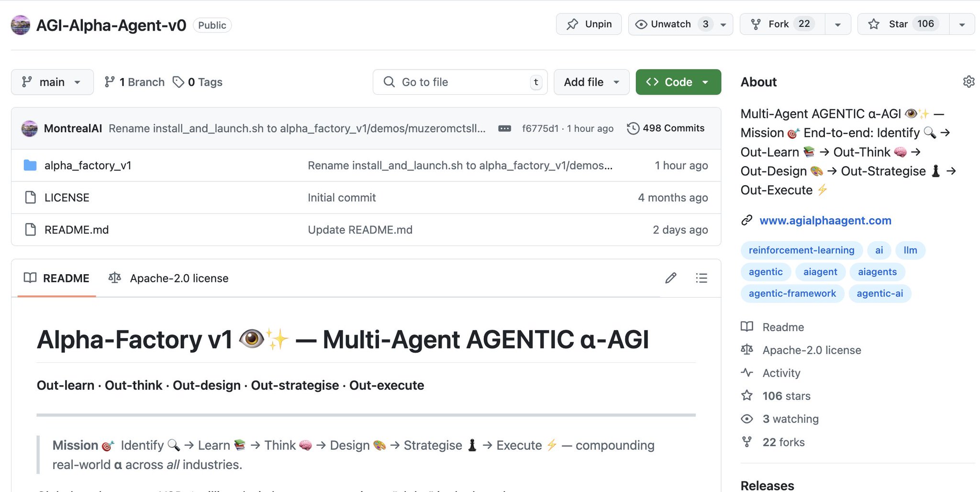980x492 pixels.
Task: Select the agentic topic tag
Action: [x=766, y=272]
